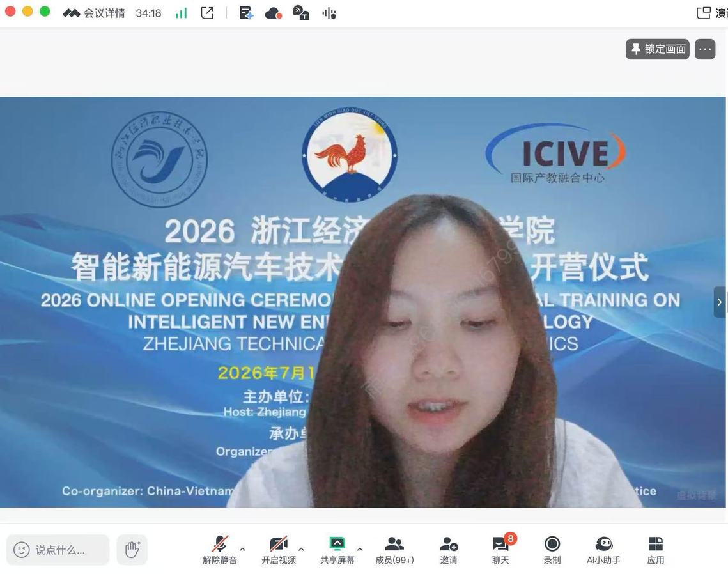
Task: Expand audio options arrow next to 解除静音
Action: click(x=242, y=549)
